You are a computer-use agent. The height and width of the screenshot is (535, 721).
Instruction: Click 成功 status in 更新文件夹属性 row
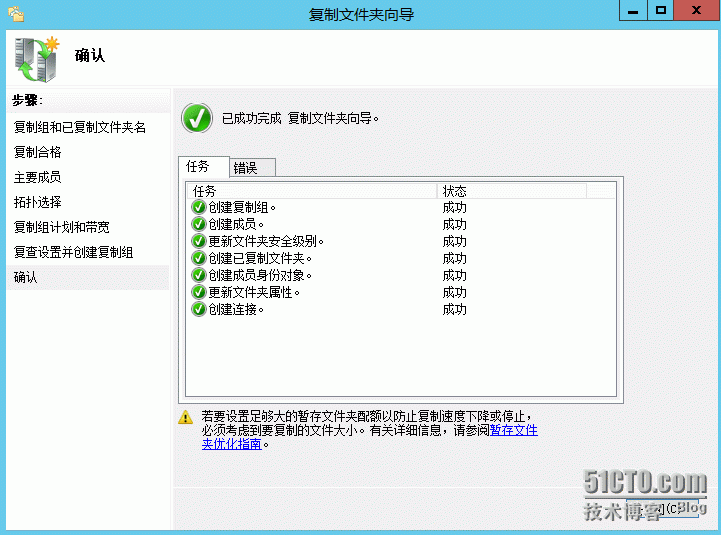pyautogui.click(x=454, y=293)
